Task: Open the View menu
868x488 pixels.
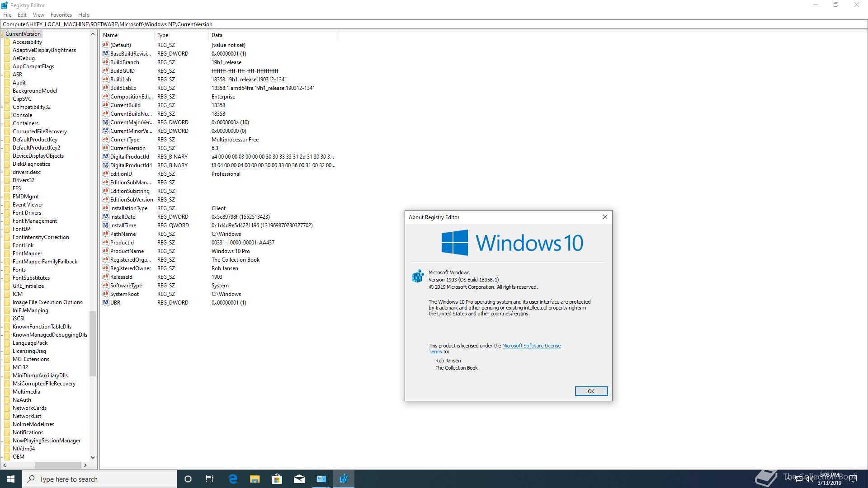Action: tap(38, 15)
